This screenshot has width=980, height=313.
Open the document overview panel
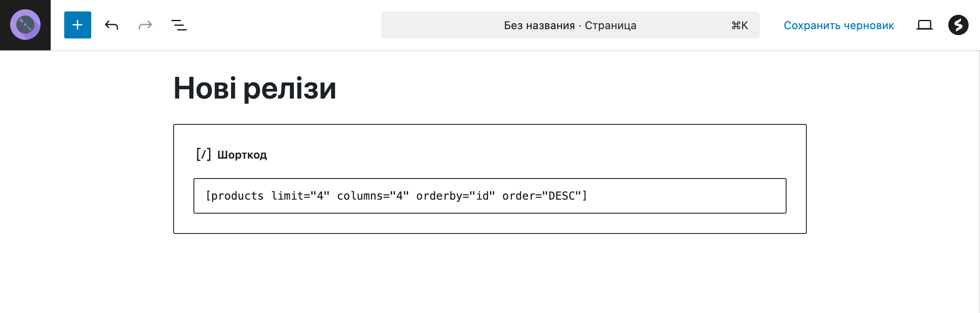178,25
